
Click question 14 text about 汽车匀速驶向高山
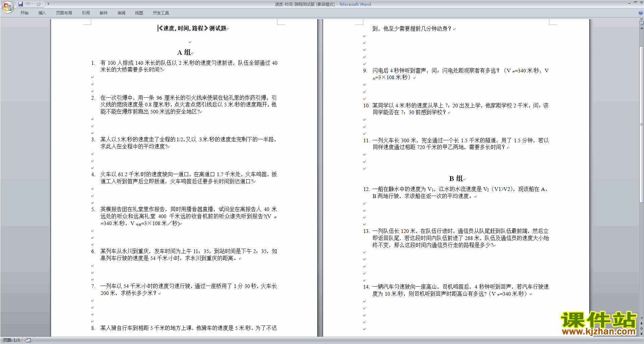461,290
